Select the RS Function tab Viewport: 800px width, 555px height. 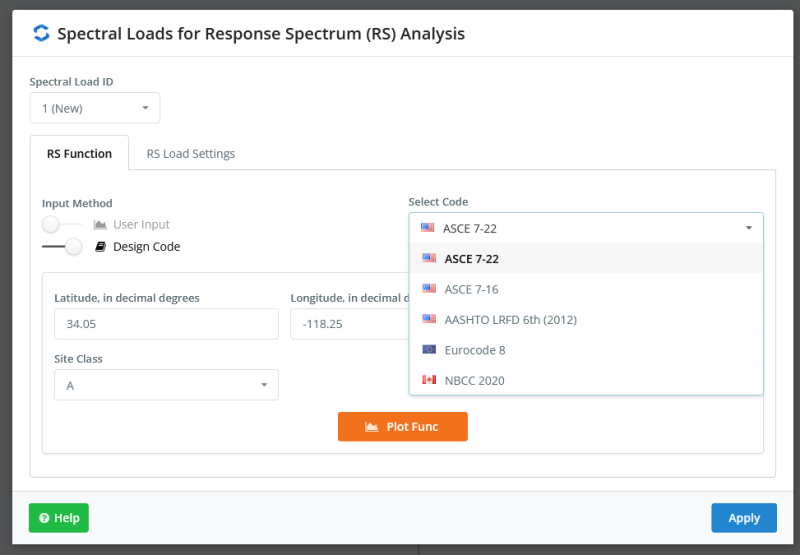point(79,154)
